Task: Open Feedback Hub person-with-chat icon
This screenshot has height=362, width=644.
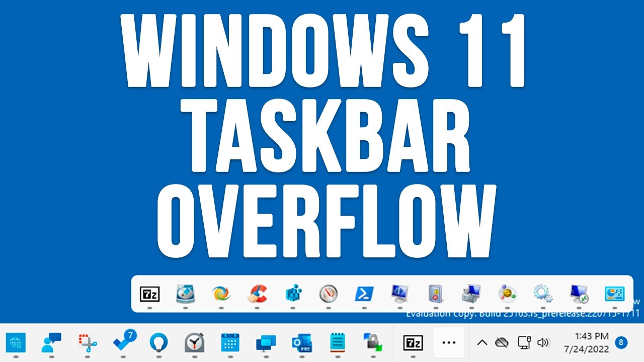Action: pyautogui.click(x=51, y=343)
